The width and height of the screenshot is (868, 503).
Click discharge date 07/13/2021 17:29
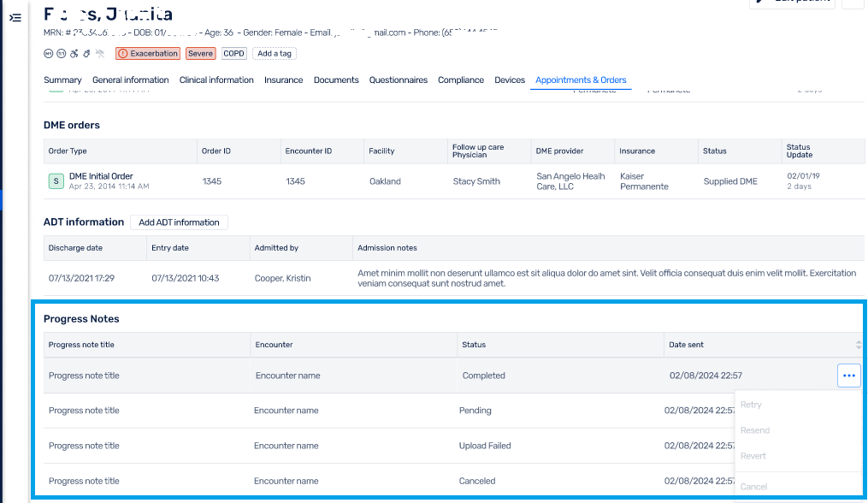(x=81, y=278)
